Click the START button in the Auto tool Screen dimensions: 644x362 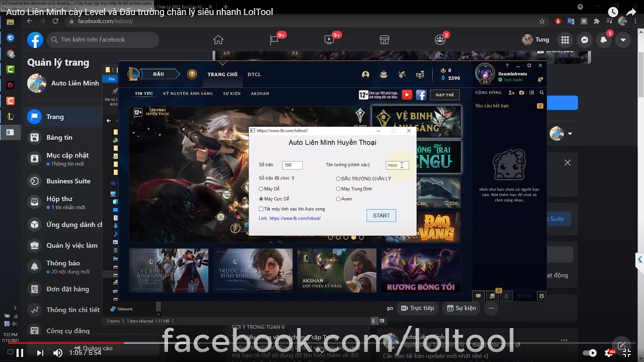click(381, 216)
